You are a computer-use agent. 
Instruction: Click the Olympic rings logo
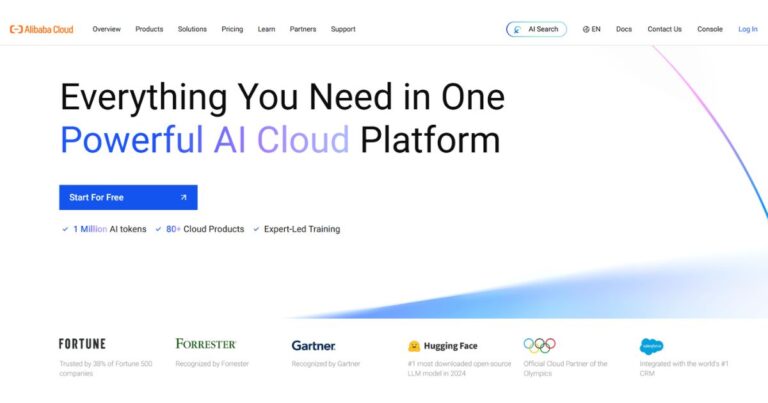(539, 345)
